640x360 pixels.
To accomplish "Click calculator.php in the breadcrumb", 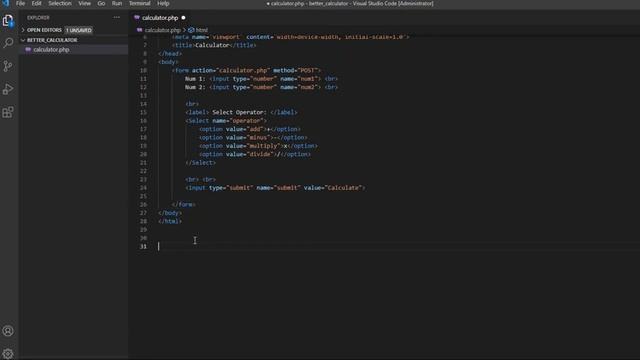I will pos(162,30).
